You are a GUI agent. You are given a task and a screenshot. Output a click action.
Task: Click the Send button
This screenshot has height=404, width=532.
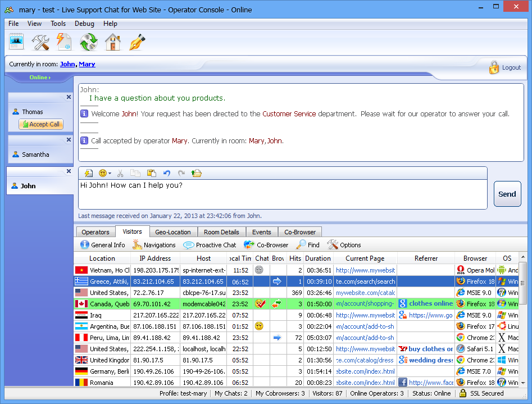point(507,194)
